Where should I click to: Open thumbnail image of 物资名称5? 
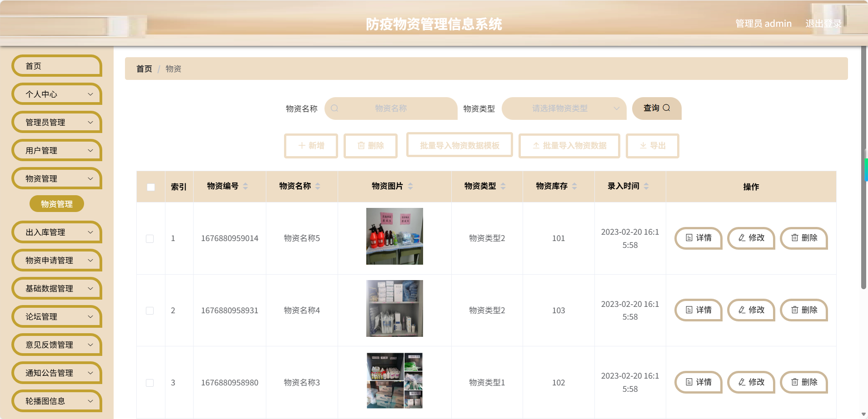(x=394, y=236)
